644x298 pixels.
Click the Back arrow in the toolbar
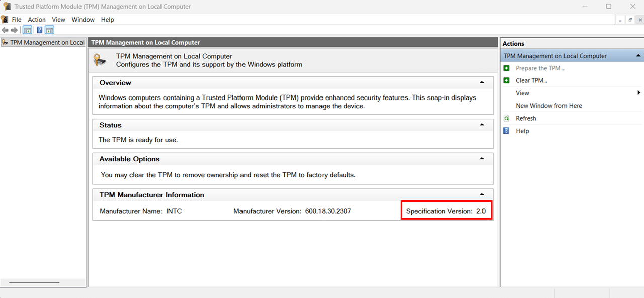coord(5,30)
